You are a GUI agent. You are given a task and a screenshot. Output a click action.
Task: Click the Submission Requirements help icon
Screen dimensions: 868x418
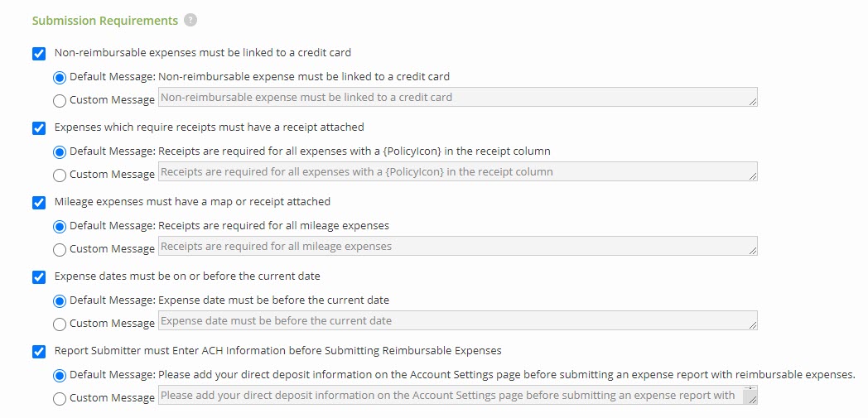coord(190,20)
